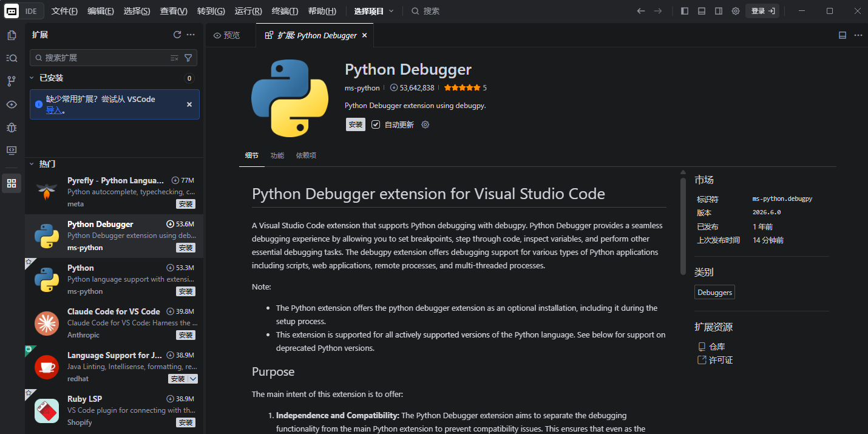Click the 登录 button

point(762,11)
